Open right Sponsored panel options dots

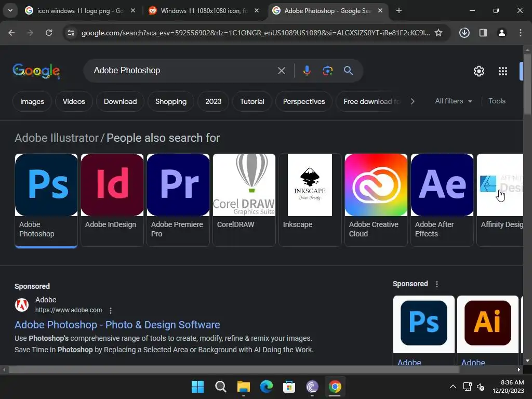[x=437, y=284]
